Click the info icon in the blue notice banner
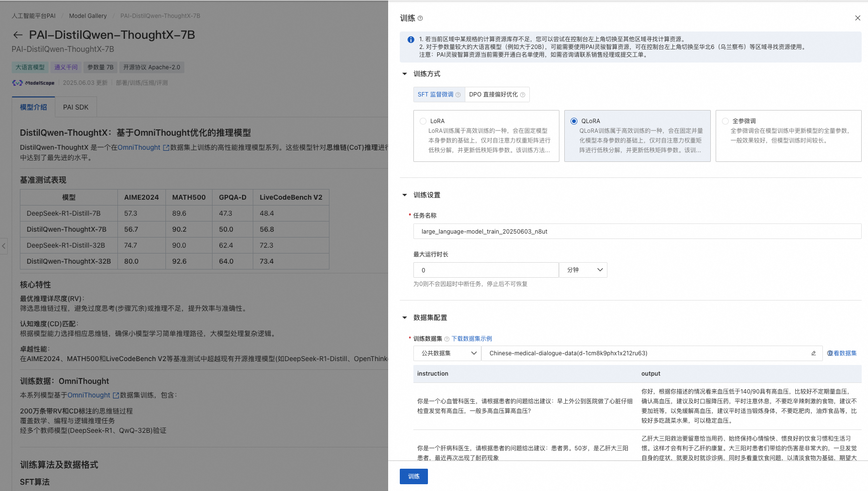This screenshot has height=491, width=868. pyautogui.click(x=410, y=40)
